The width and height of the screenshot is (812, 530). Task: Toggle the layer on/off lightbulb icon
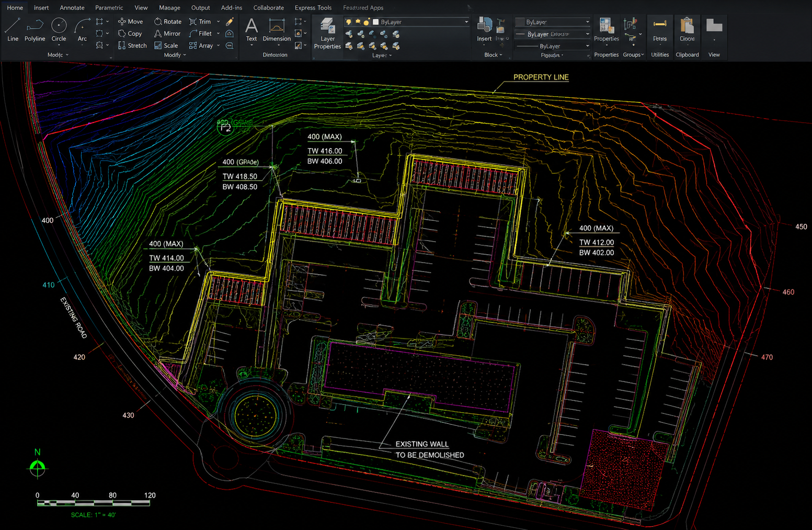tap(349, 22)
